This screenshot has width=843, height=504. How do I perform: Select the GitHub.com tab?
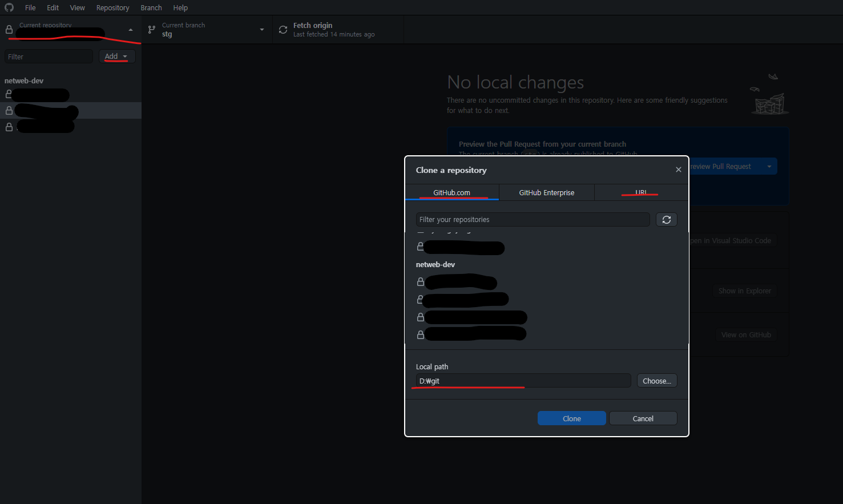pos(452,192)
